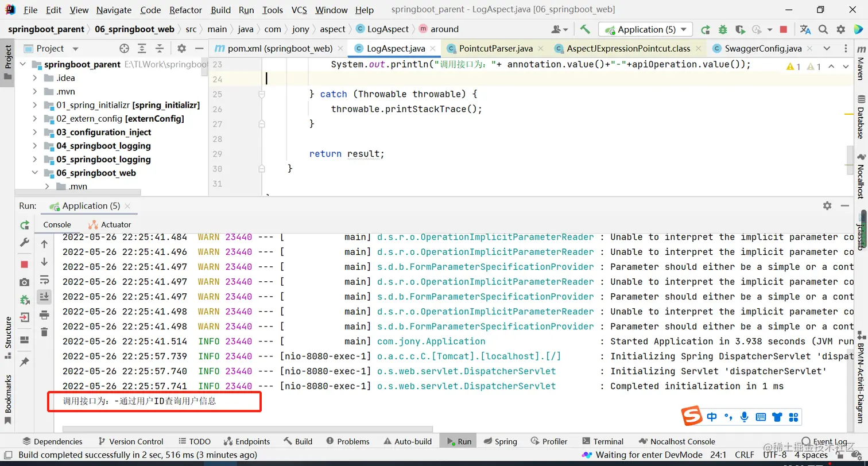
Task: Click the Exit icon in Run panel
Action: [25, 317]
